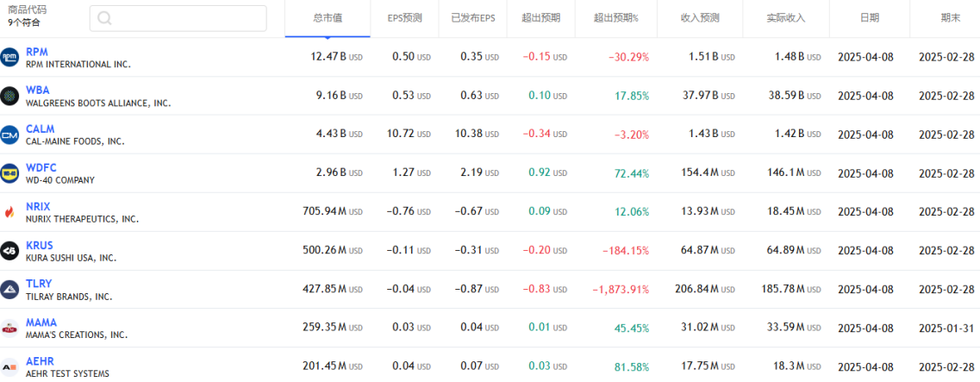Click the Nurix Therapeutics flame logo

[x=9, y=212]
